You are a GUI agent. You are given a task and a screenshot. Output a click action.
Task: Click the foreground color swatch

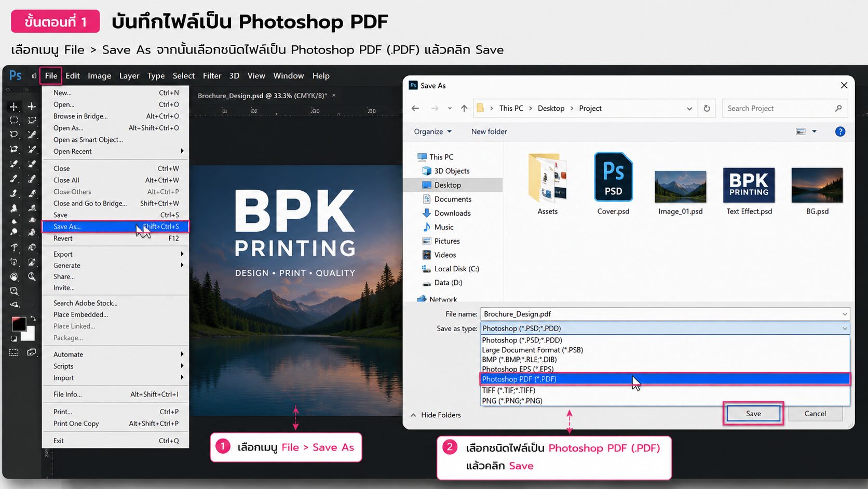tap(19, 324)
